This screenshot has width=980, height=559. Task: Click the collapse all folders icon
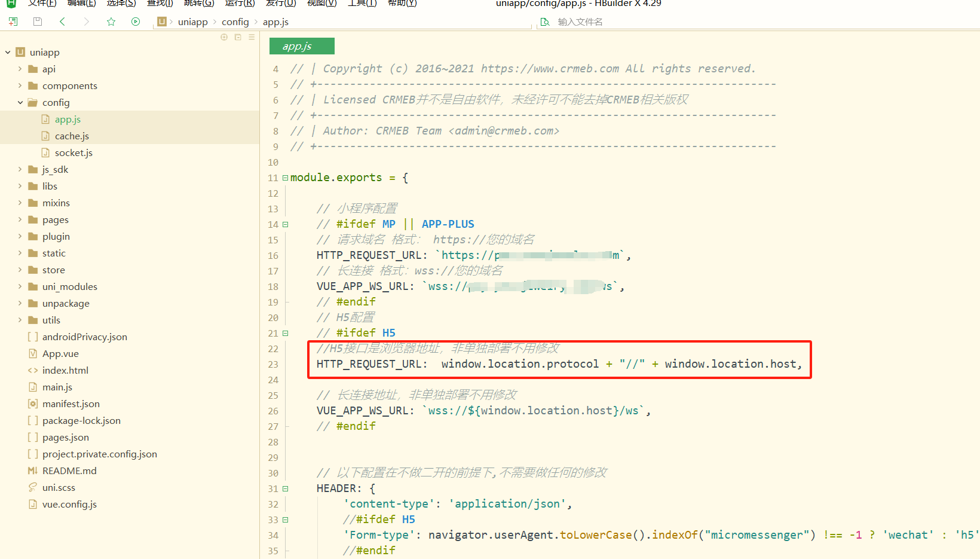click(x=238, y=37)
